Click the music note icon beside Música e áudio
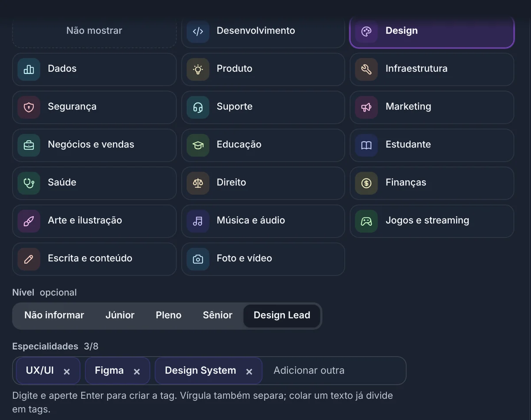The image size is (531, 420). point(198,221)
